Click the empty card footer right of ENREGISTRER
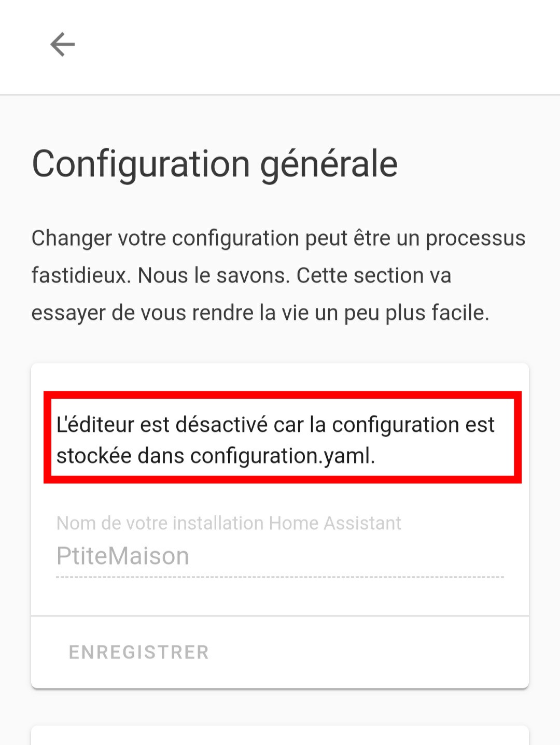 click(373, 652)
